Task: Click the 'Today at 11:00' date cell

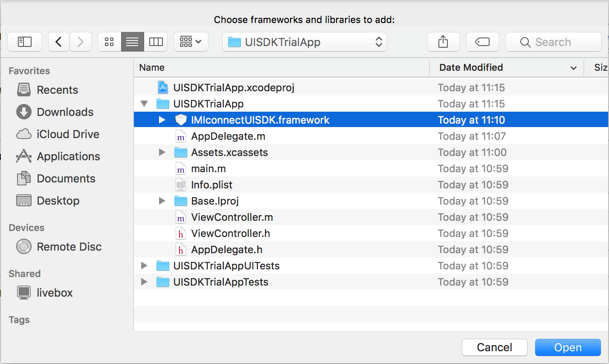Action: pos(473,152)
